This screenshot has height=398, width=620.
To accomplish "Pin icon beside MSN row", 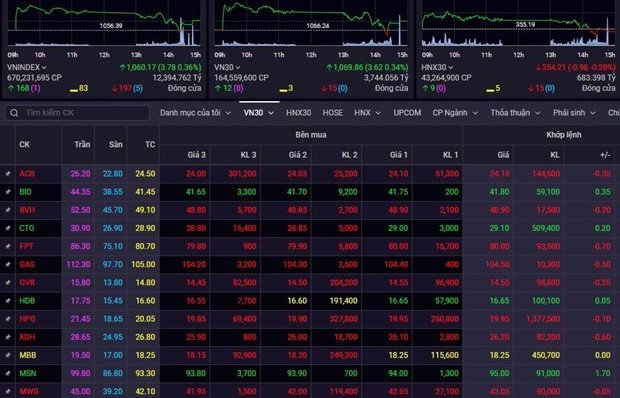I will [8, 373].
